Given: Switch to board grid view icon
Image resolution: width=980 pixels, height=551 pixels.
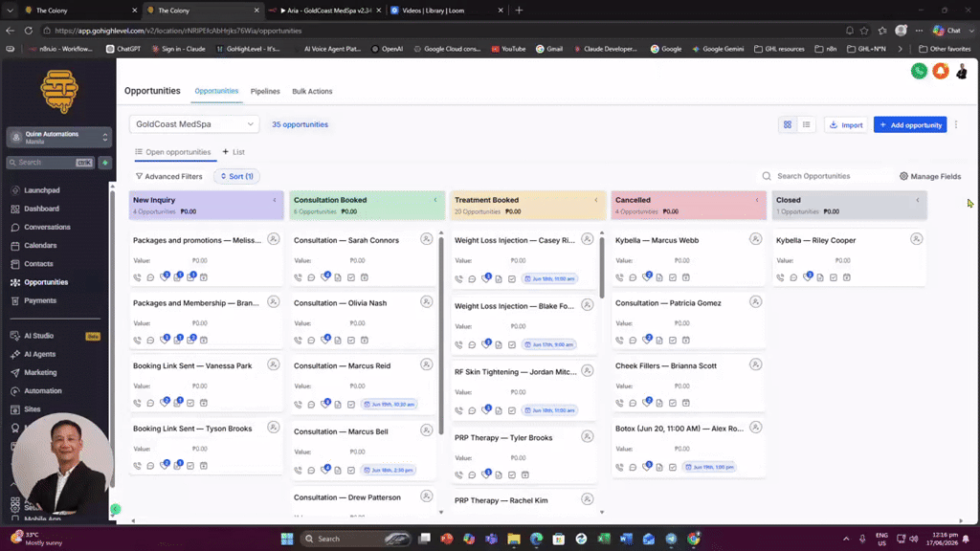Looking at the screenshot, I should (x=788, y=125).
